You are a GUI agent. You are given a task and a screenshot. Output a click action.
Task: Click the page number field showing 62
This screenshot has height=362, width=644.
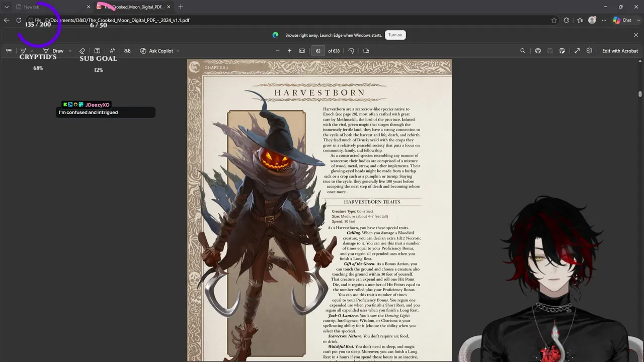pyautogui.click(x=318, y=51)
